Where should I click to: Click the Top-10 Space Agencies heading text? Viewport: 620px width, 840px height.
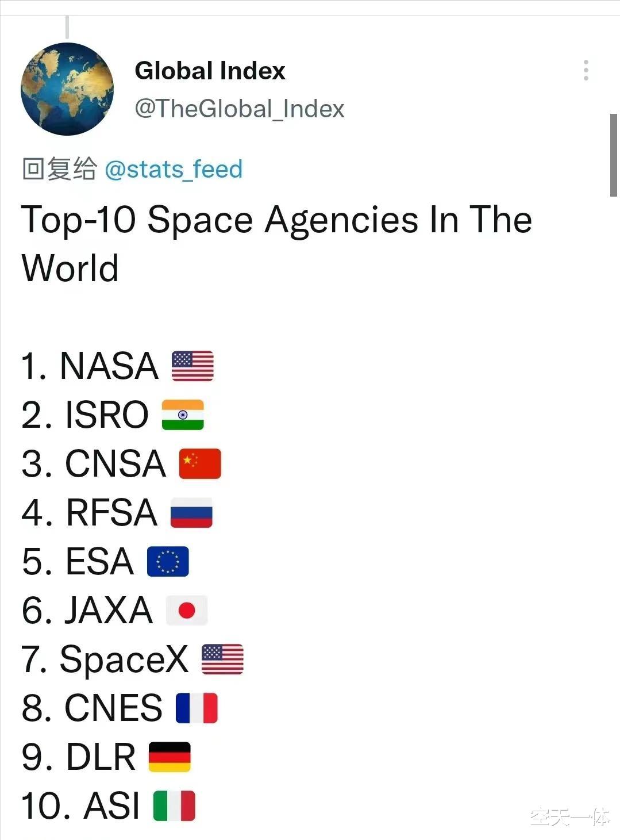point(277,244)
